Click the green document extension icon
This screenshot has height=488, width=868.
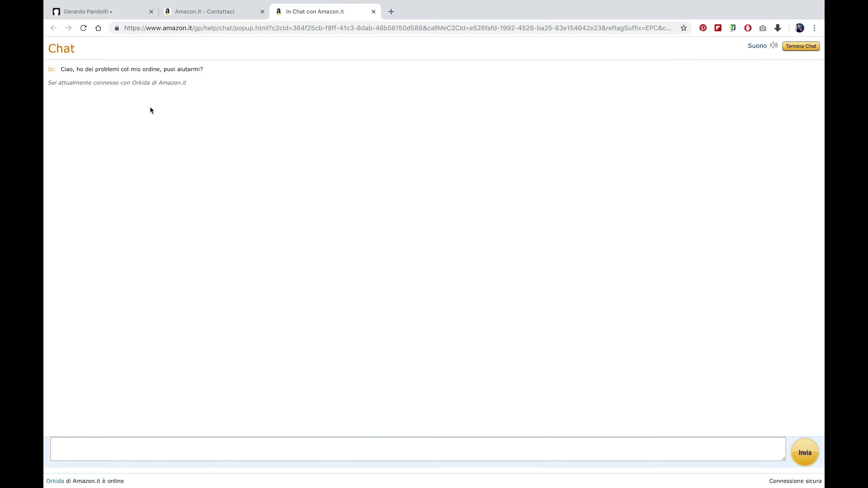[x=733, y=28]
